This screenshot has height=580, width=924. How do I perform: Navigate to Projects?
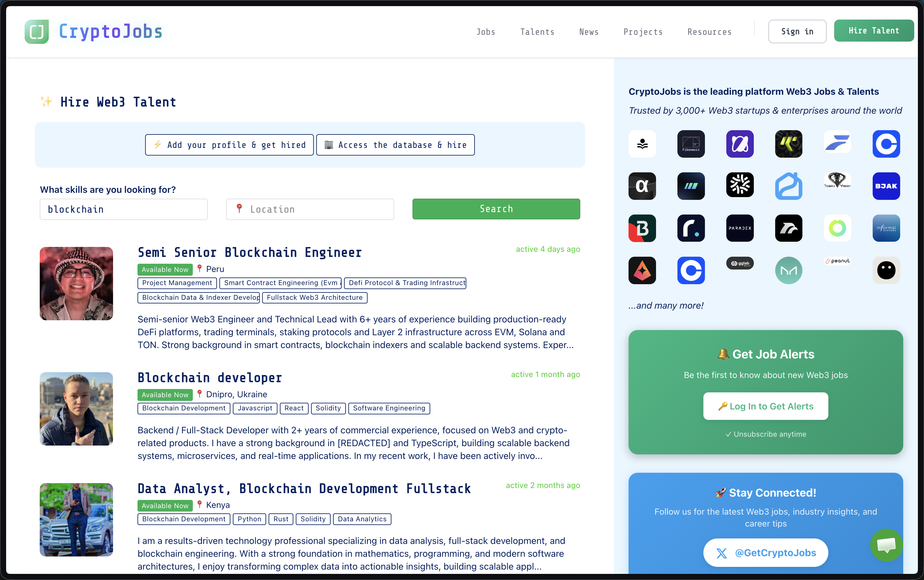pos(643,32)
